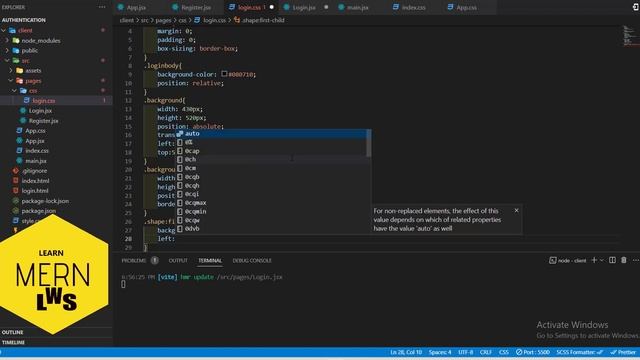Viewport: 640px width, 360px height.
Task: Pick the 'cap' unit suggestion
Action: pos(271,151)
